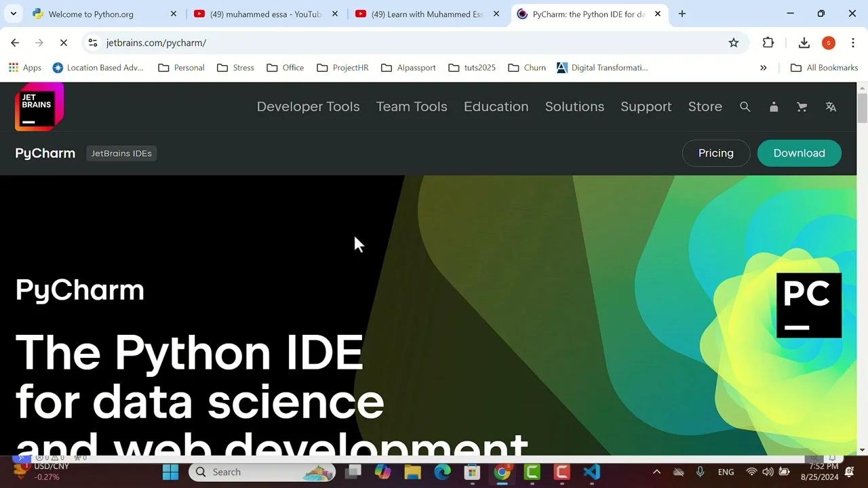The image size is (868, 488).
Task: Show hidden system tray icons
Action: (656, 472)
